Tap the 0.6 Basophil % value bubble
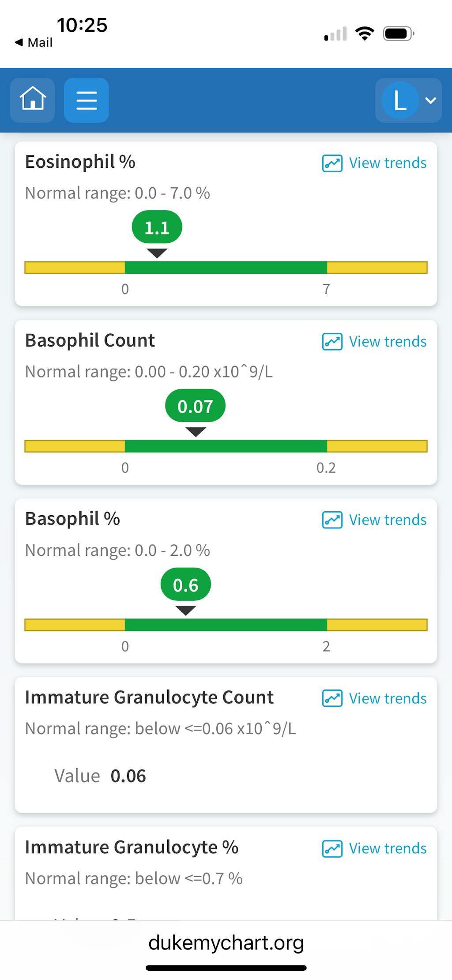Viewport: 452px width, 980px height. click(x=185, y=585)
